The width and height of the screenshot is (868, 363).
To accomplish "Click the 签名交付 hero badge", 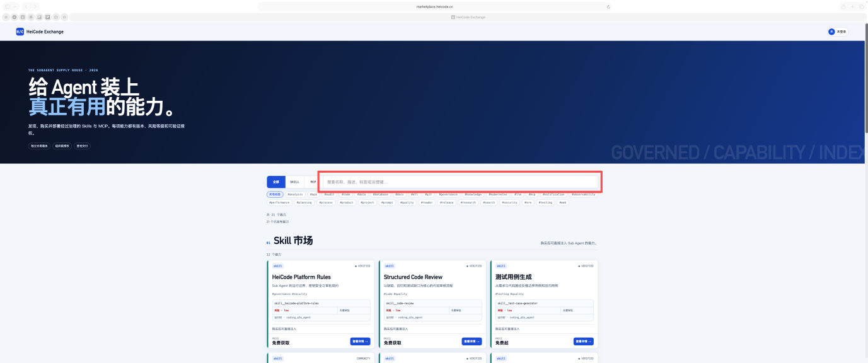I will 83,146.
